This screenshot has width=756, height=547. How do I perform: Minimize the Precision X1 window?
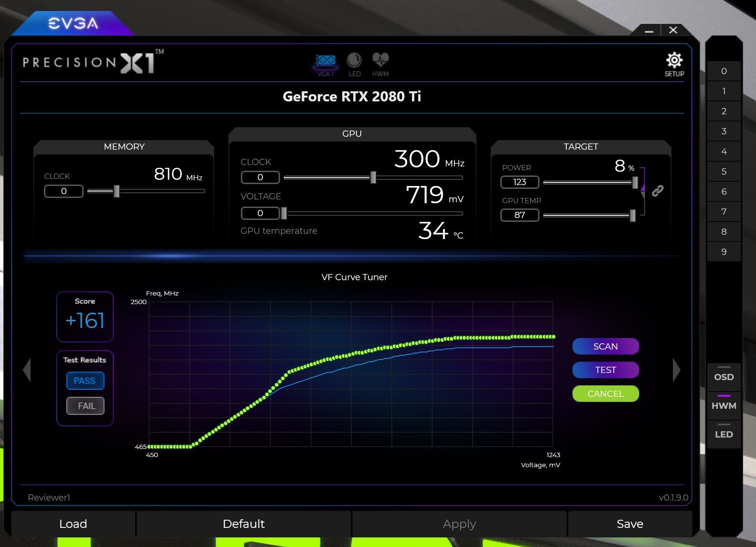(648, 30)
